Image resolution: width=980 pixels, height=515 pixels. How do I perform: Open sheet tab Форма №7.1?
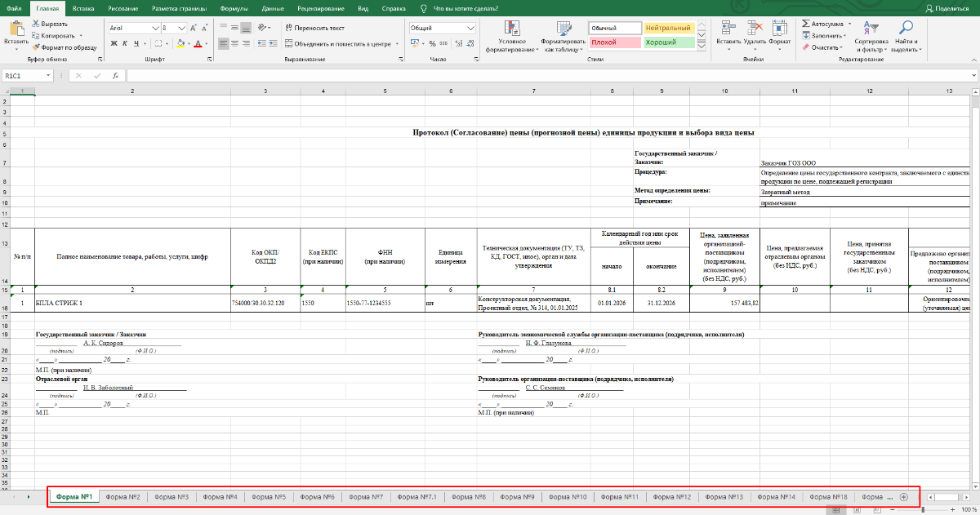point(419,496)
